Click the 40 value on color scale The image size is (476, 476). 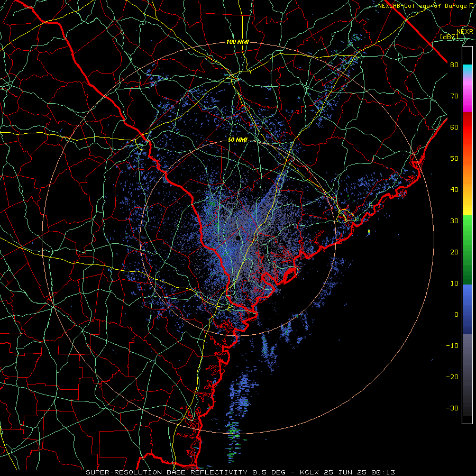454,190
